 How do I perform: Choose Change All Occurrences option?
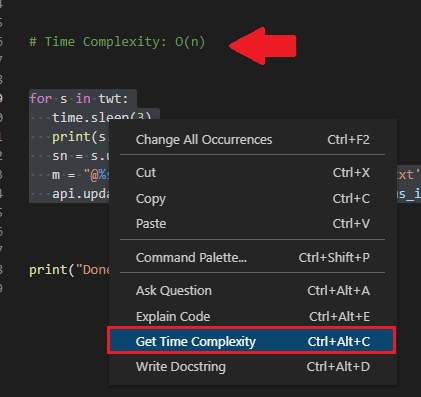(x=252, y=140)
